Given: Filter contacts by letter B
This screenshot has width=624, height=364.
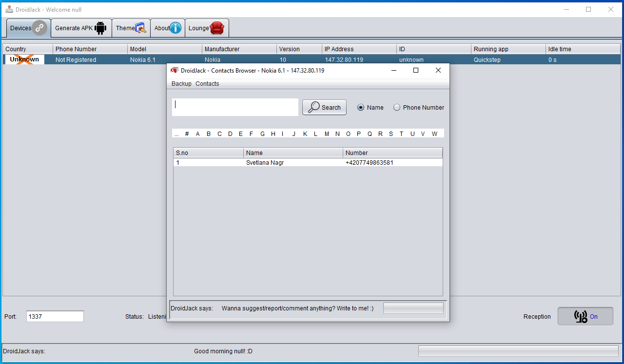Looking at the screenshot, I should 209,134.
